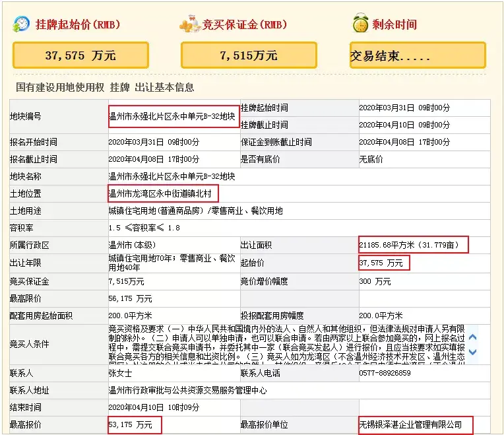
Task: Click the 地块名称 value cell
Action: (x=299, y=176)
